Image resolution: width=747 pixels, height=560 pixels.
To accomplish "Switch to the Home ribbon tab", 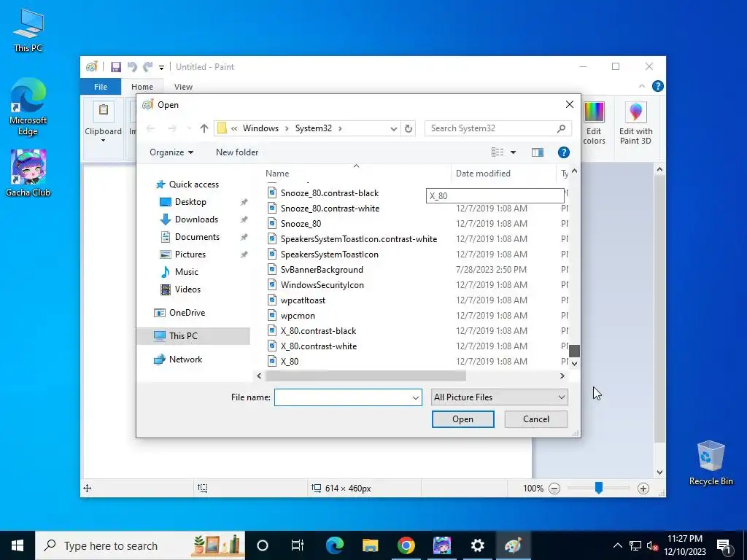I will tap(142, 87).
